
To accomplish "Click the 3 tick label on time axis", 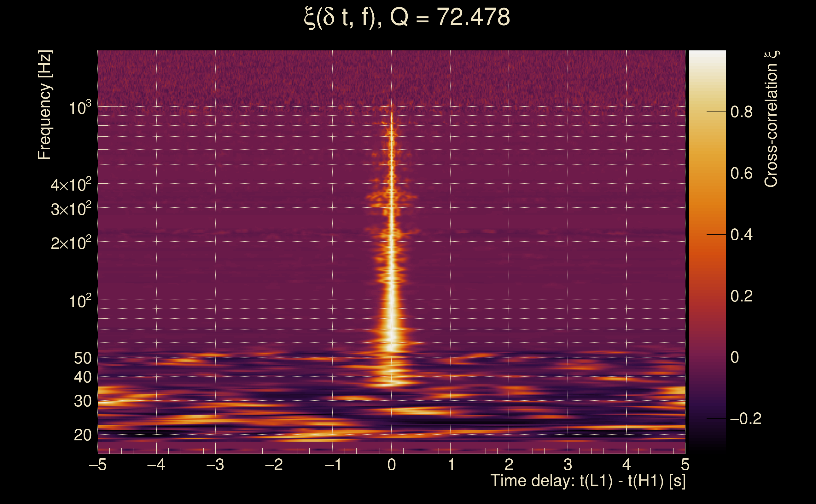I will click(568, 465).
